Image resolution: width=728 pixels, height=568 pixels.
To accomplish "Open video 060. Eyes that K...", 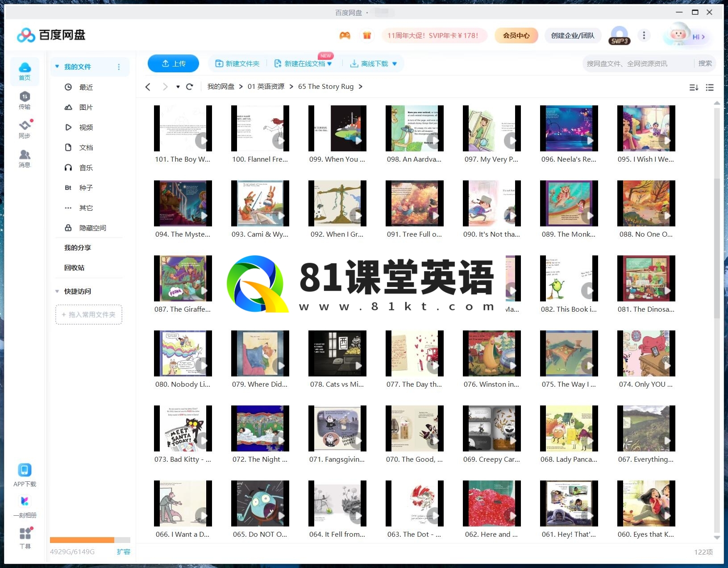I will coord(646,504).
